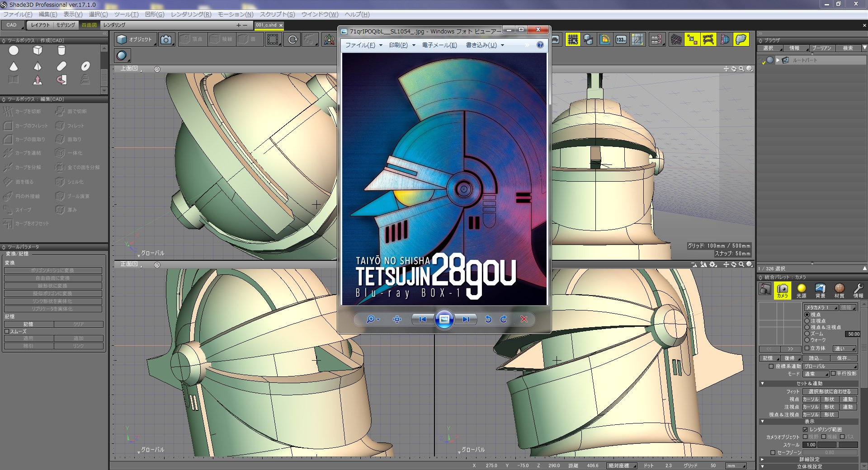Click the rotate arrow icon in control bar
Image resolution: width=868 pixels, height=470 pixels.
click(293, 40)
